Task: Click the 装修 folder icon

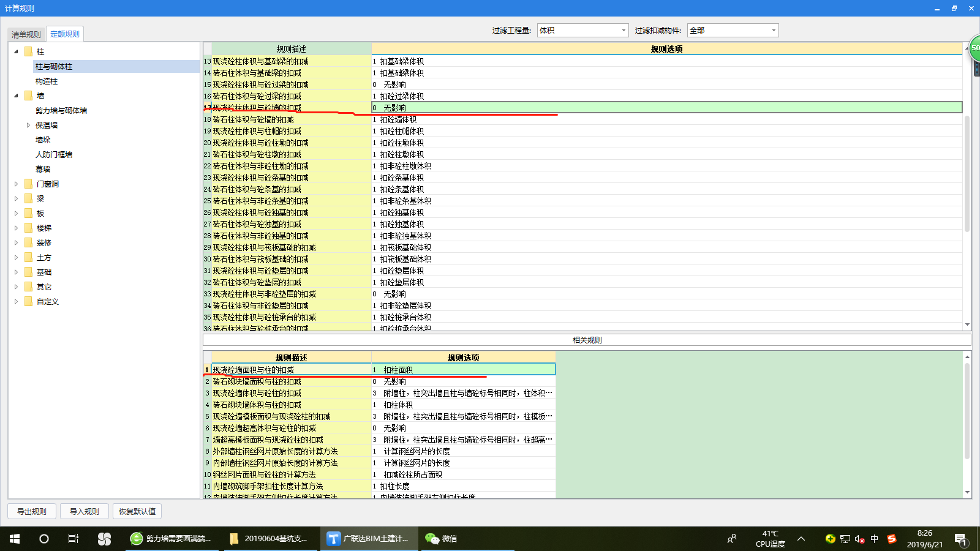Action: pyautogui.click(x=28, y=242)
